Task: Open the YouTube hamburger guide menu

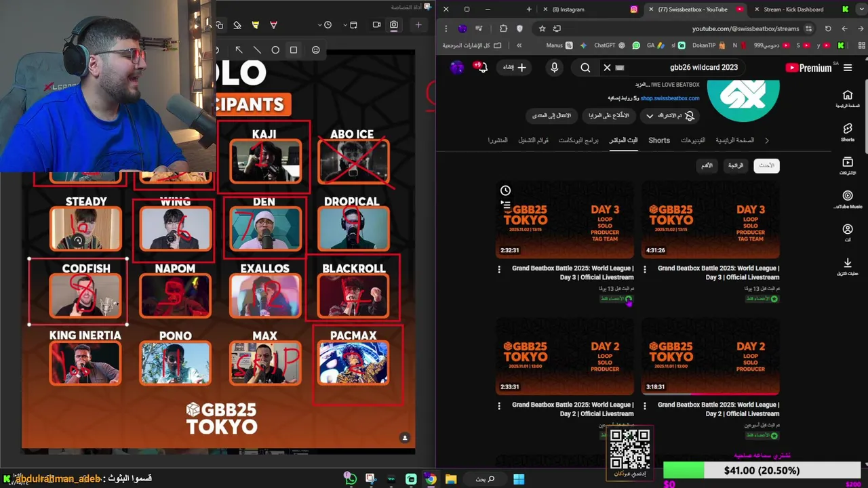Action: (x=848, y=68)
